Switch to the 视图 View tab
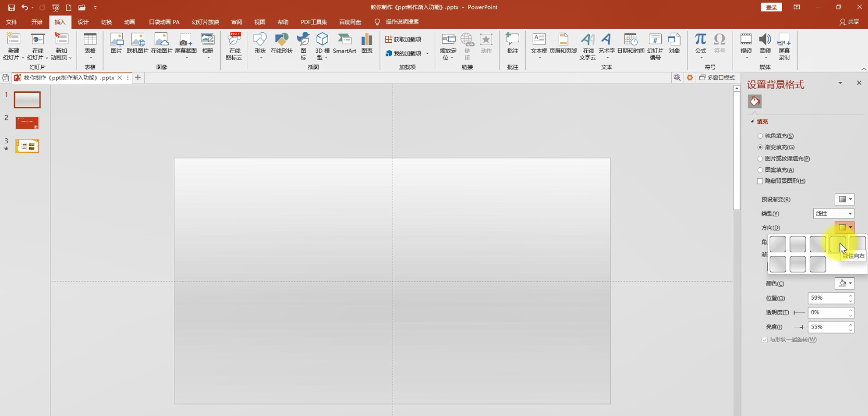 click(260, 22)
